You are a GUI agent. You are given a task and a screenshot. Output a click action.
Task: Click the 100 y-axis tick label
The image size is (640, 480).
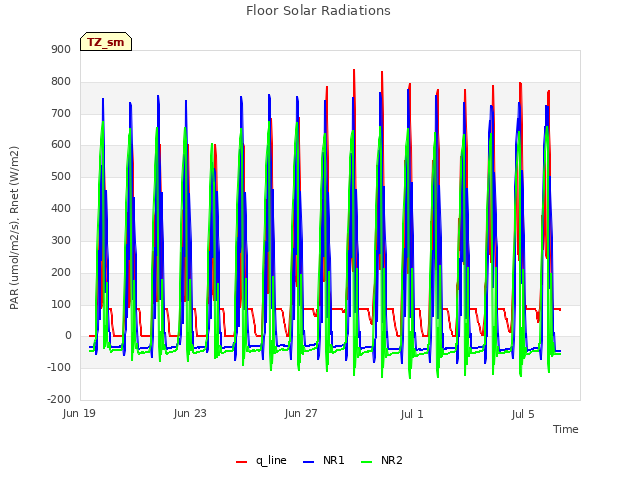61,304
